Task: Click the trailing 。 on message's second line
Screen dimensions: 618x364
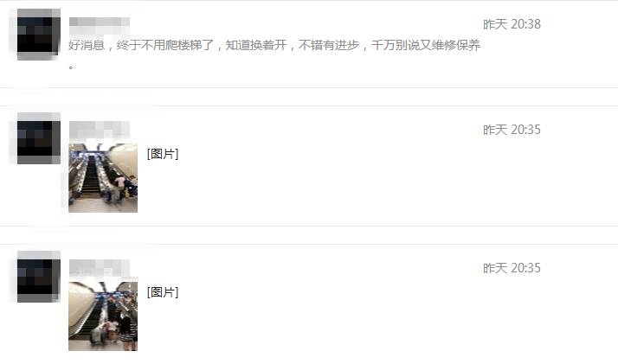Action: pyautogui.click(x=71, y=67)
